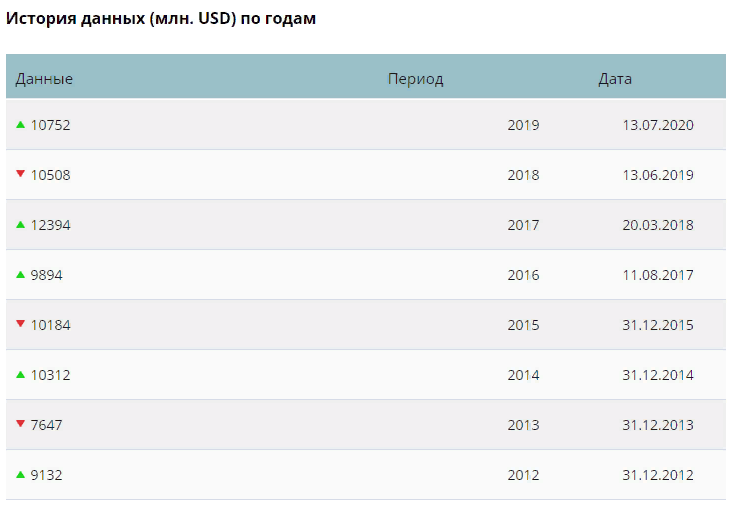The image size is (735, 515).
Task: Click the Период column header
Action: [x=415, y=79]
